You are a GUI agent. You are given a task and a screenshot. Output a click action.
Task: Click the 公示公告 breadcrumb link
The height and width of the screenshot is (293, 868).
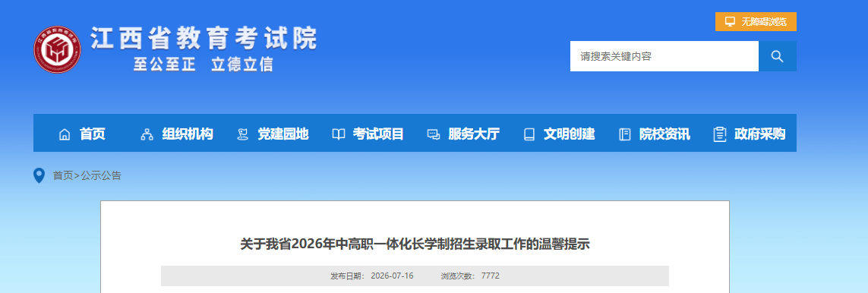pos(101,176)
